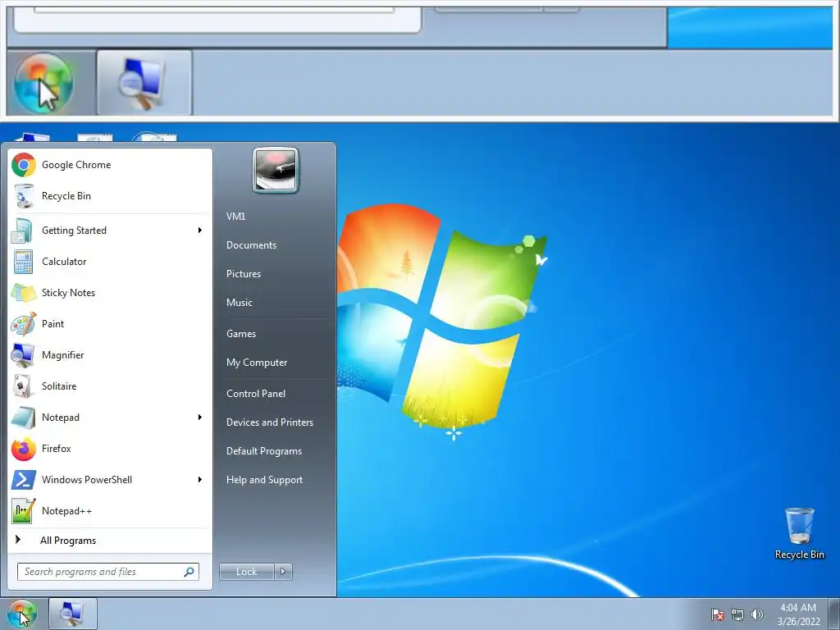Click the volume speaker tray icon
This screenshot has width=840, height=630.
pyautogui.click(x=757, y=614)
